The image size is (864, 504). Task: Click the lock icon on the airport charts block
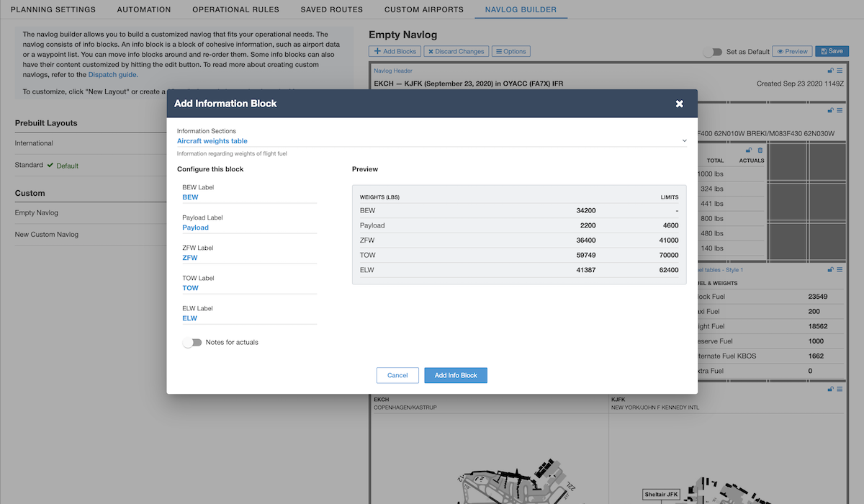point(831,390)
